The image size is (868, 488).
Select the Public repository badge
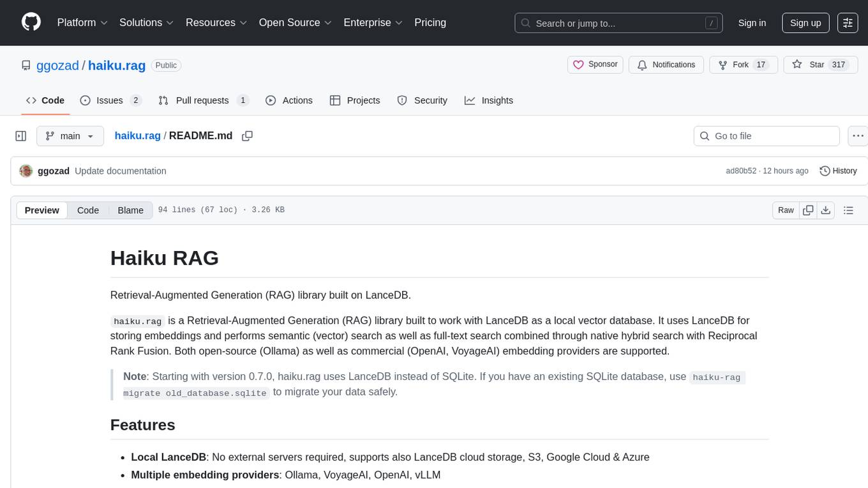(167, 65)
